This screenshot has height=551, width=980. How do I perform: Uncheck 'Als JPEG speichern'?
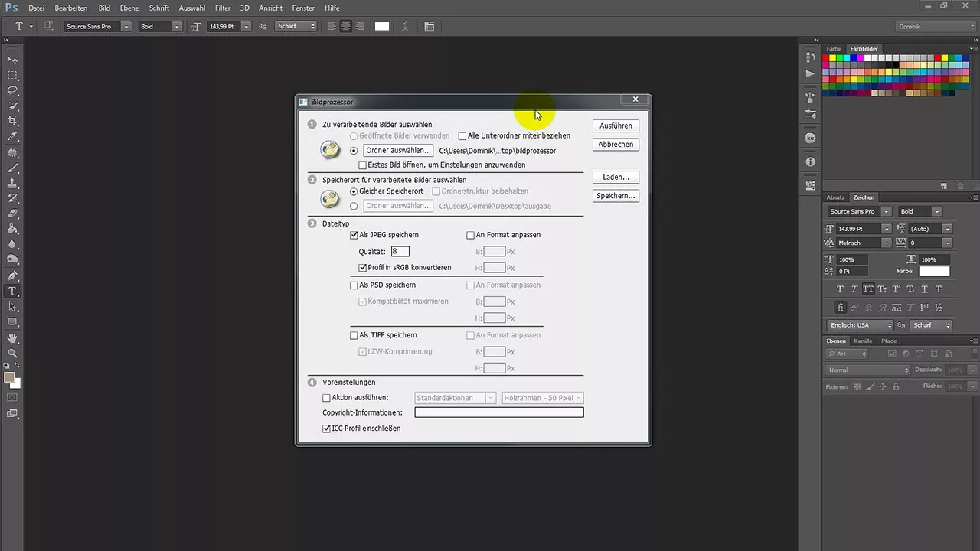354,235
